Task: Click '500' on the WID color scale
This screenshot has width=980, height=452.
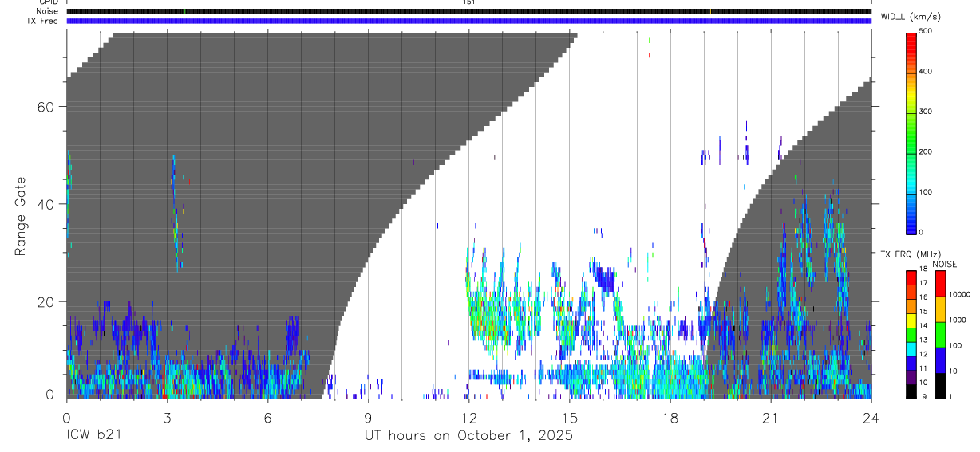Action: click(926, 31)
